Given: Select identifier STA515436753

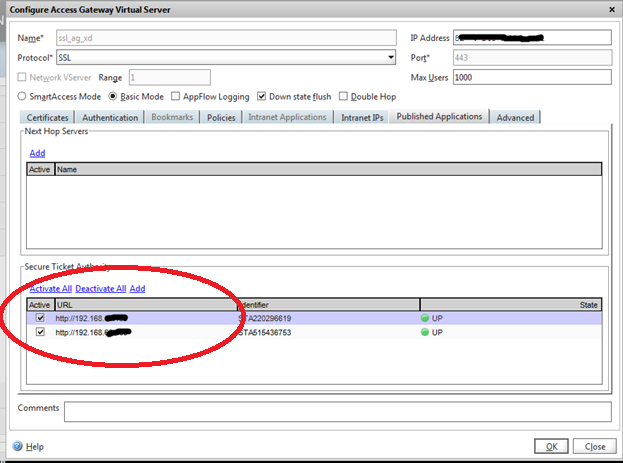Looking at the screenshot, I should (x=265, y=332).
